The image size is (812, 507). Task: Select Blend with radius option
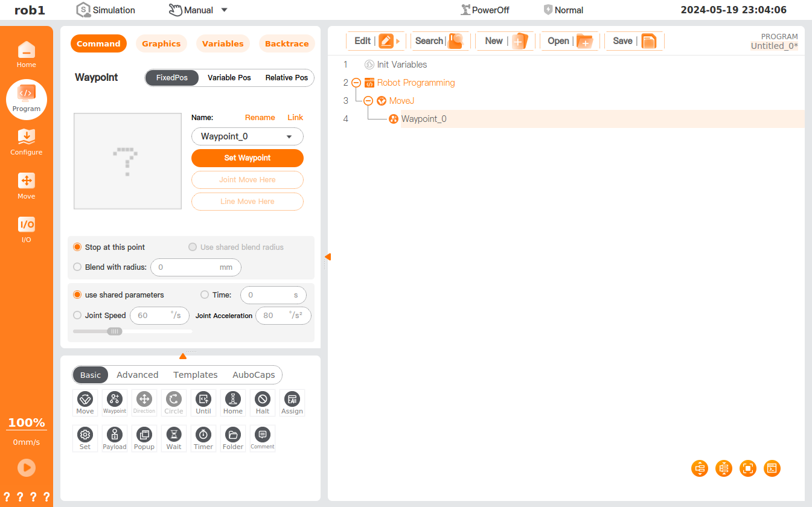tap(77, 267)
